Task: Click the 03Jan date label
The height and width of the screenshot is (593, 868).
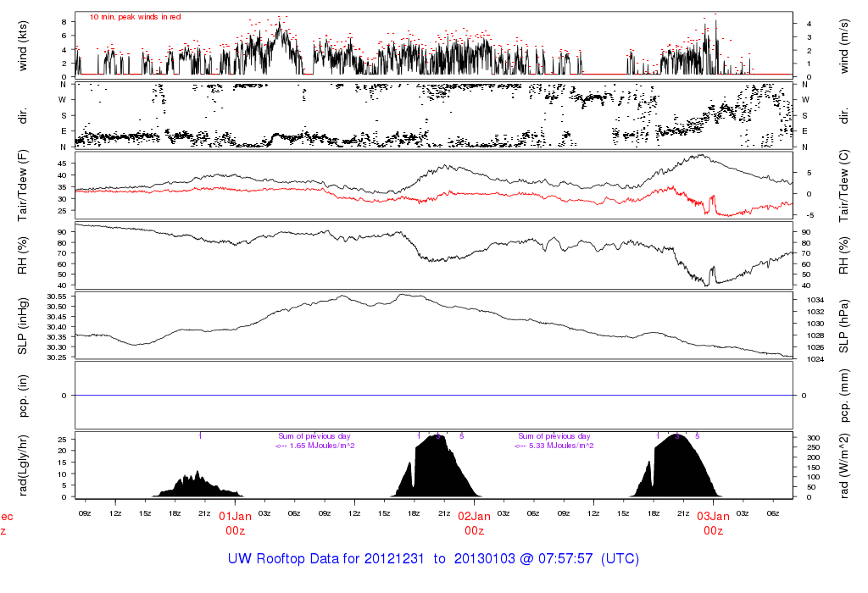Action: (x=713, y=516)
